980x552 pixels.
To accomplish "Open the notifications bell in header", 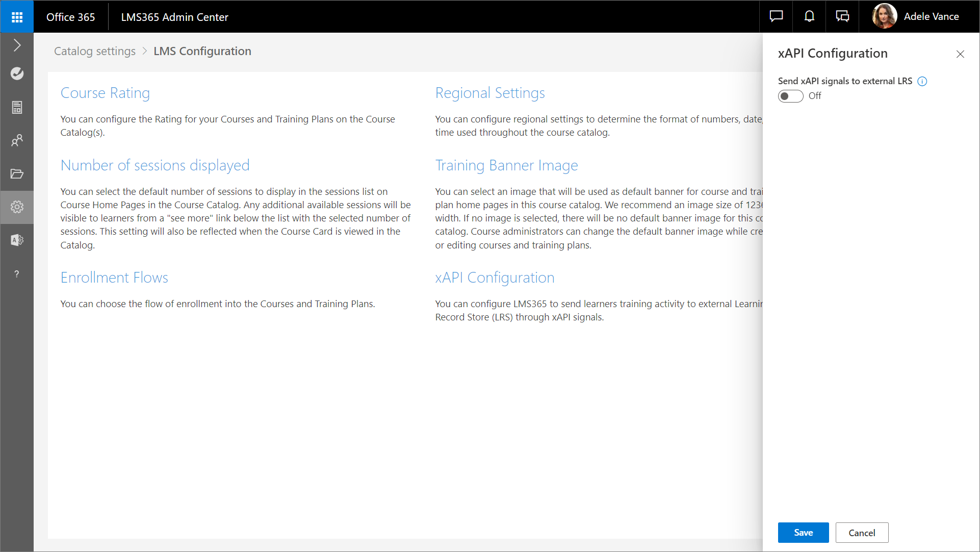I will point(809,16).
